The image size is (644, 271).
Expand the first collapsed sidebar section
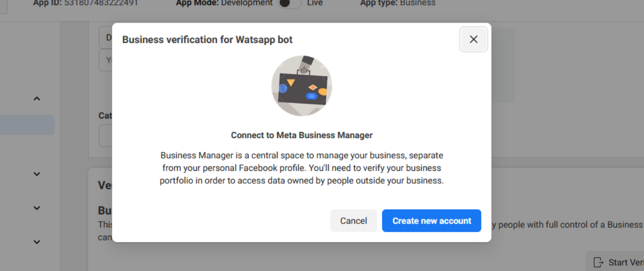coord(36,174)
